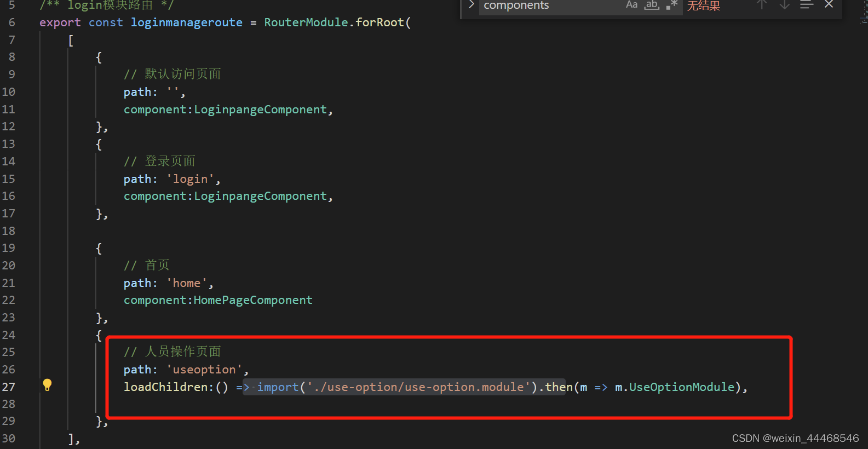
Task: Click the 'const' keyword on line 6
Action: point(106,22)
